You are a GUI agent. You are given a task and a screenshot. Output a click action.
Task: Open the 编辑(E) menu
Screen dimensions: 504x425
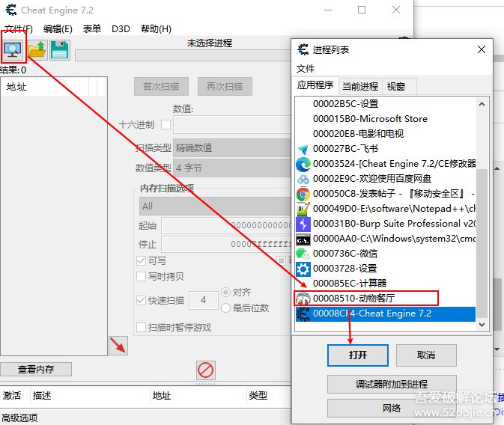point(58,29)
